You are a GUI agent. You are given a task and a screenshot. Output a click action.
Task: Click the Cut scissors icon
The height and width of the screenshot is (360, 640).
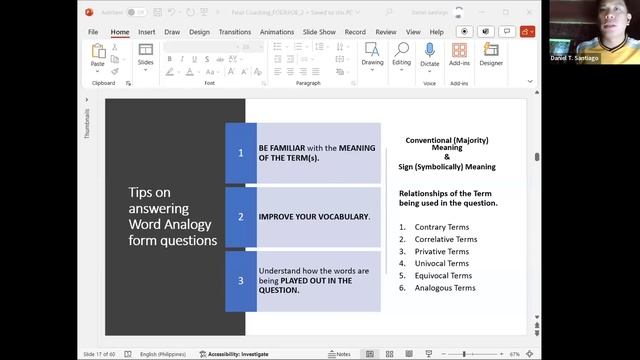115,47
